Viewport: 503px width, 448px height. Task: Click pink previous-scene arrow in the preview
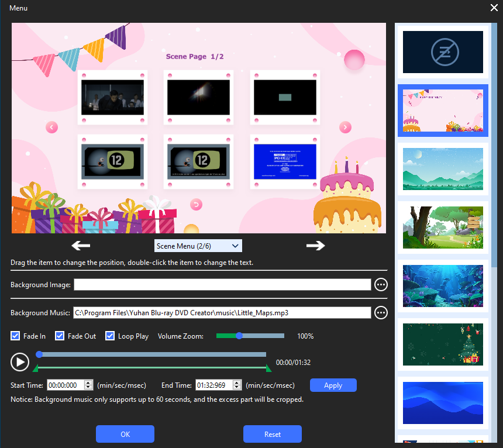tap(51, 127)
